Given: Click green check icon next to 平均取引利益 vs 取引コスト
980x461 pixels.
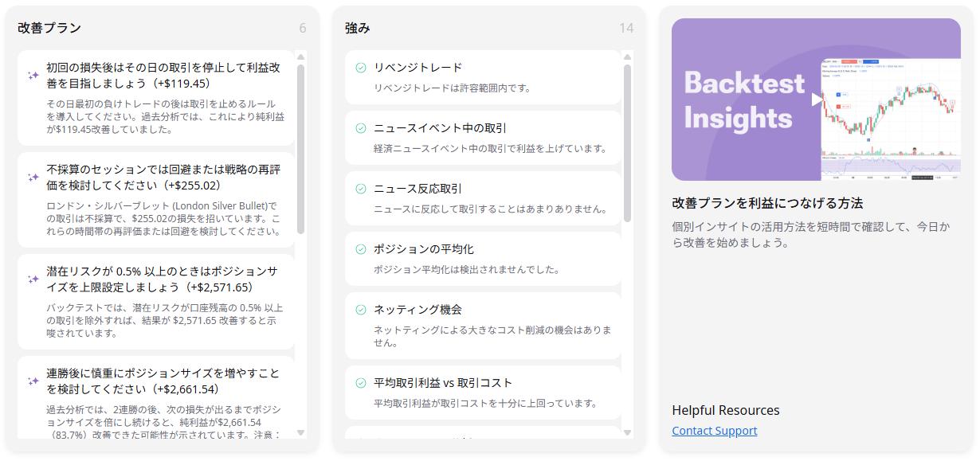Looking at the screenshot, I should [360, 383].
